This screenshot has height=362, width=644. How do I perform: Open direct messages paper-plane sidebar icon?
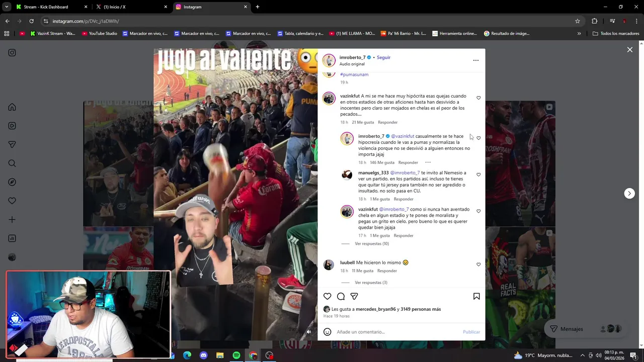[12, 144]
